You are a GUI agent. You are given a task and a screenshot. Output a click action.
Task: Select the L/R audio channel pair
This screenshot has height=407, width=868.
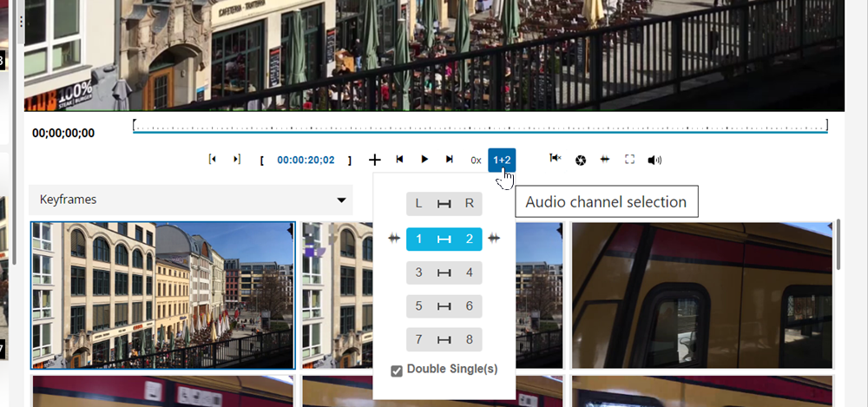444,204
